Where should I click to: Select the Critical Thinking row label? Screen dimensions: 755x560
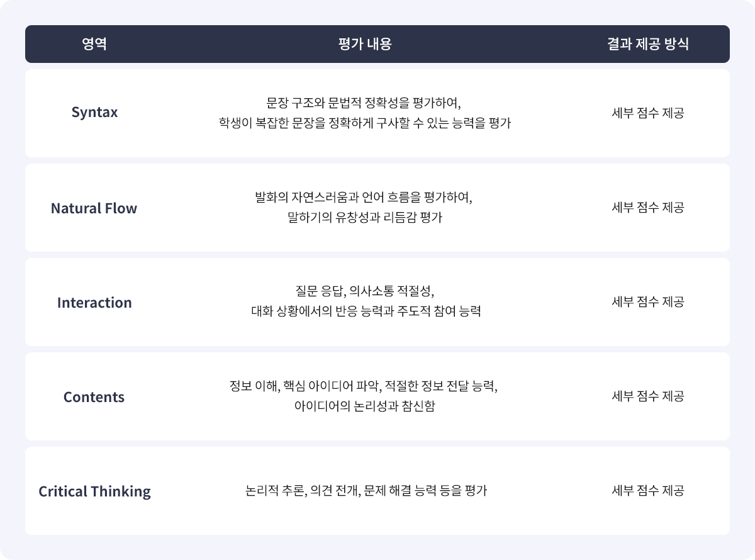point(94,491)
